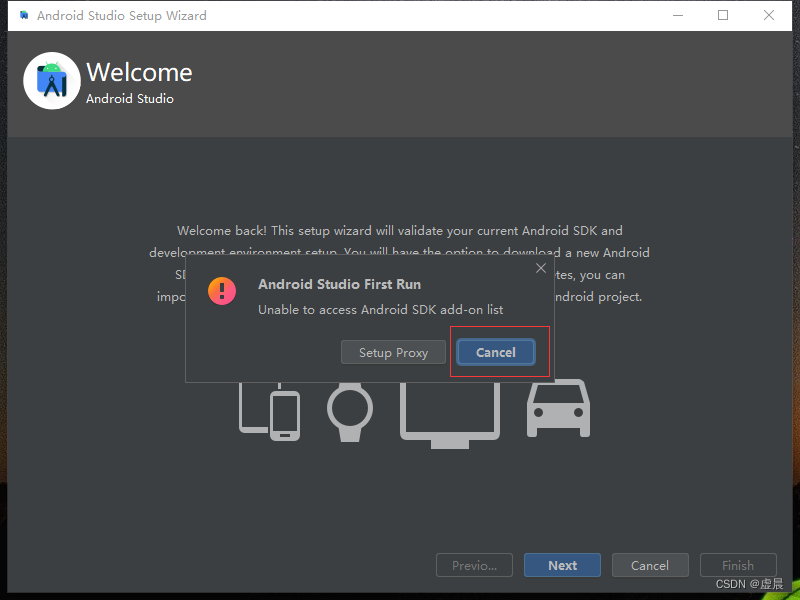Close the First Run dialog with its X
800x600 pixels.
coord(541,268)
